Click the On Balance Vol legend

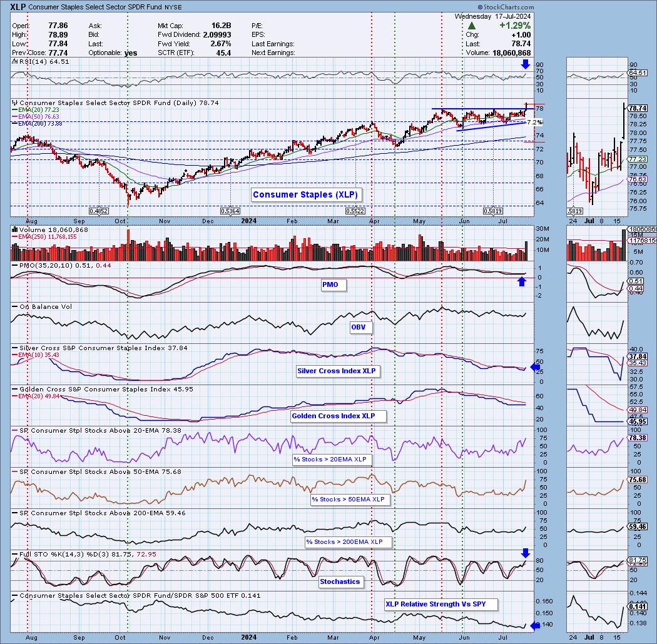click(x=46, y=307)
